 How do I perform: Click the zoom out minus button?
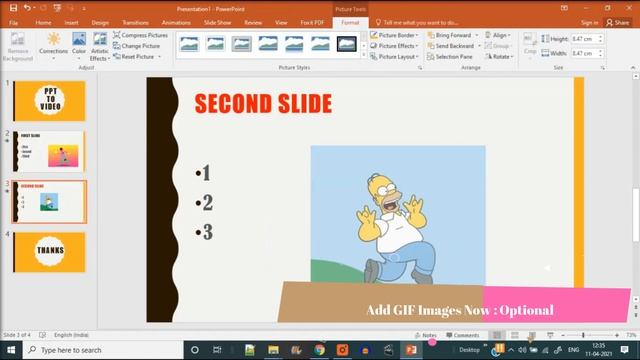click(563, 335)
